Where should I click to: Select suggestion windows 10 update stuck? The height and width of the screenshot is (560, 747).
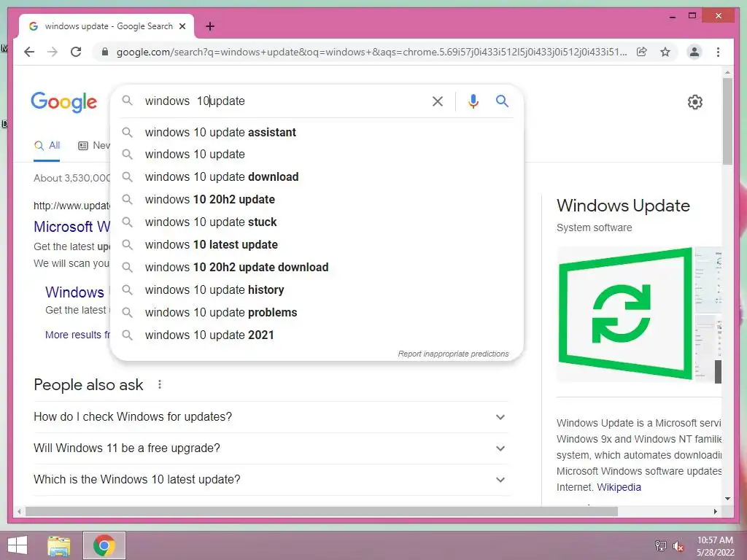pos(317,222)
